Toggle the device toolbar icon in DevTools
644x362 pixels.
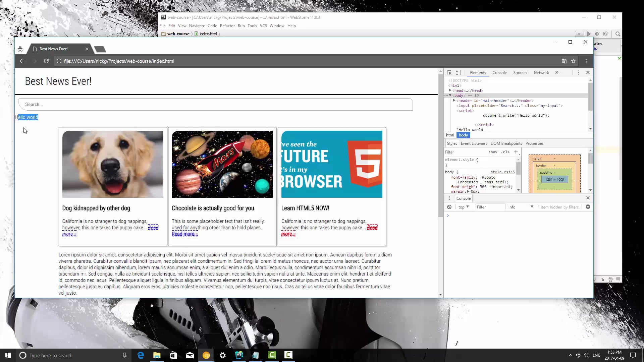click(459, 72)
